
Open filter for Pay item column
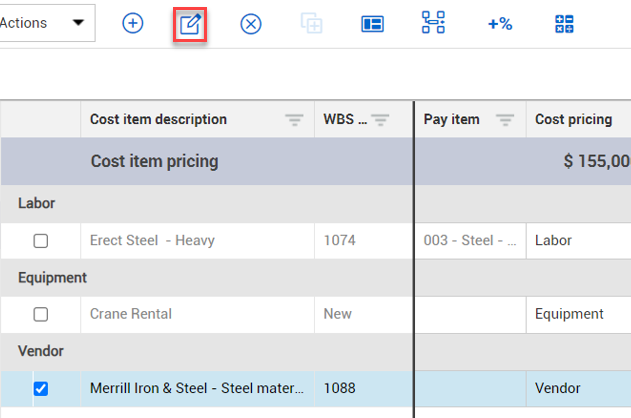[x=505, y=120]
